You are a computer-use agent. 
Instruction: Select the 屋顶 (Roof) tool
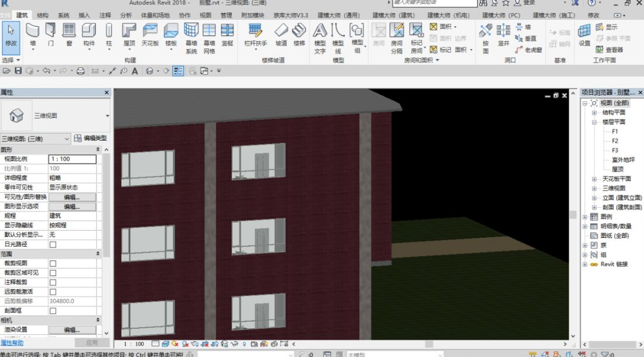pos(129,35)
